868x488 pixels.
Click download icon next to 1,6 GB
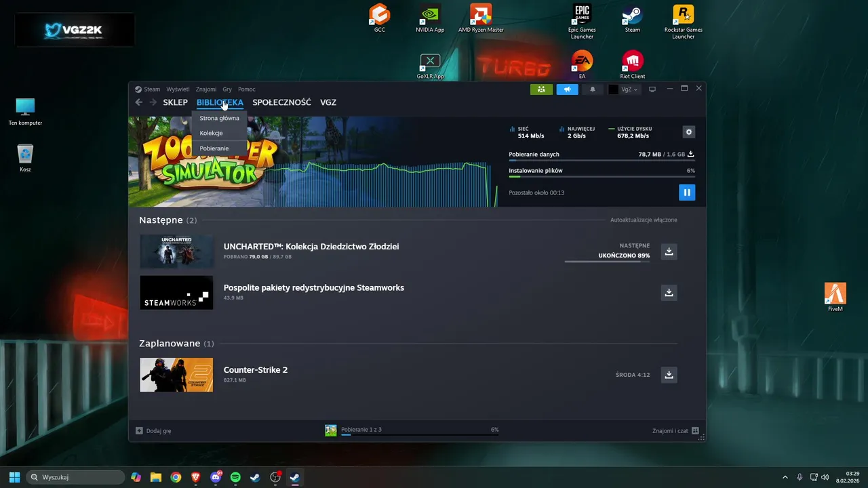click(x=691, y=155)
